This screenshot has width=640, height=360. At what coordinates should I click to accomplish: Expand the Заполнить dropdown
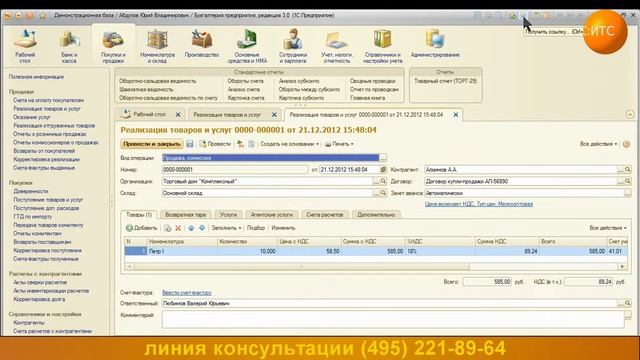pos(226,228)
